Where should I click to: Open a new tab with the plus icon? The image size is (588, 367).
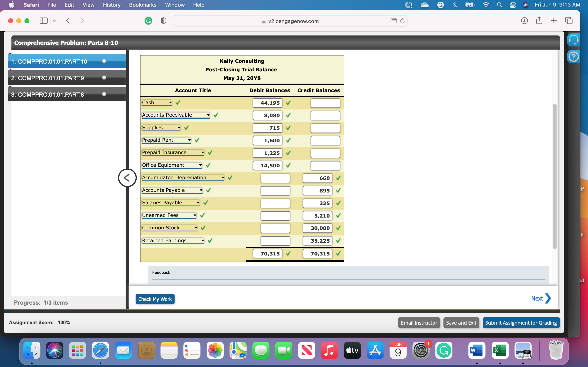pos(554,21)
